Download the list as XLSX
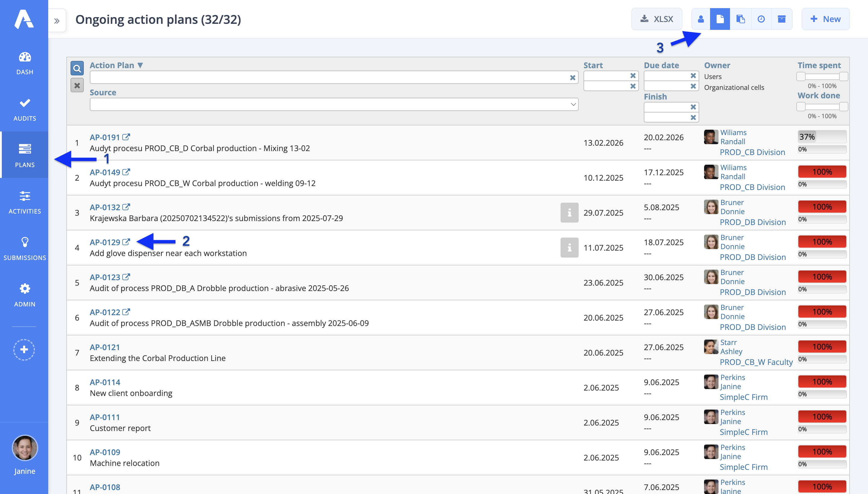 tap(657, 19)
